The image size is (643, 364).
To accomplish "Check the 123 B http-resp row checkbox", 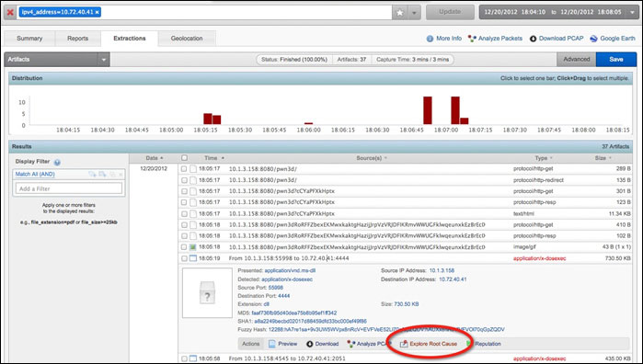I will click(184, 202).
